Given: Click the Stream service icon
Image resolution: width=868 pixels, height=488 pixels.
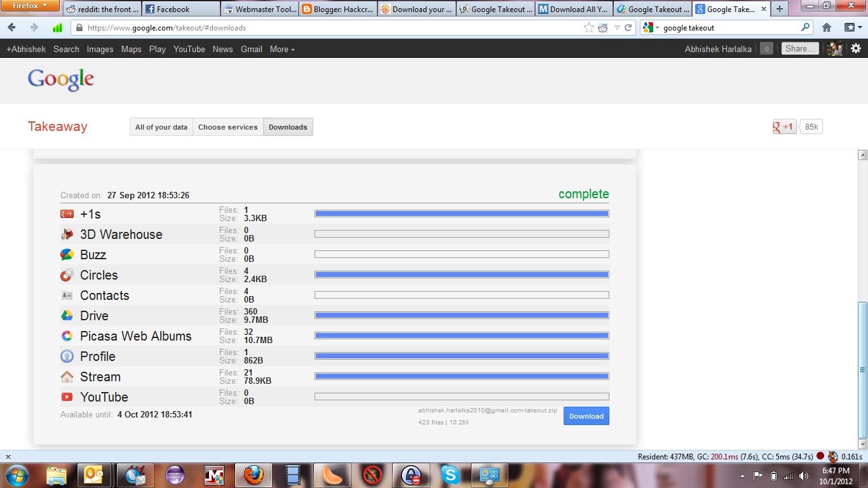Looking at the screenshot, I should (67, 376).
